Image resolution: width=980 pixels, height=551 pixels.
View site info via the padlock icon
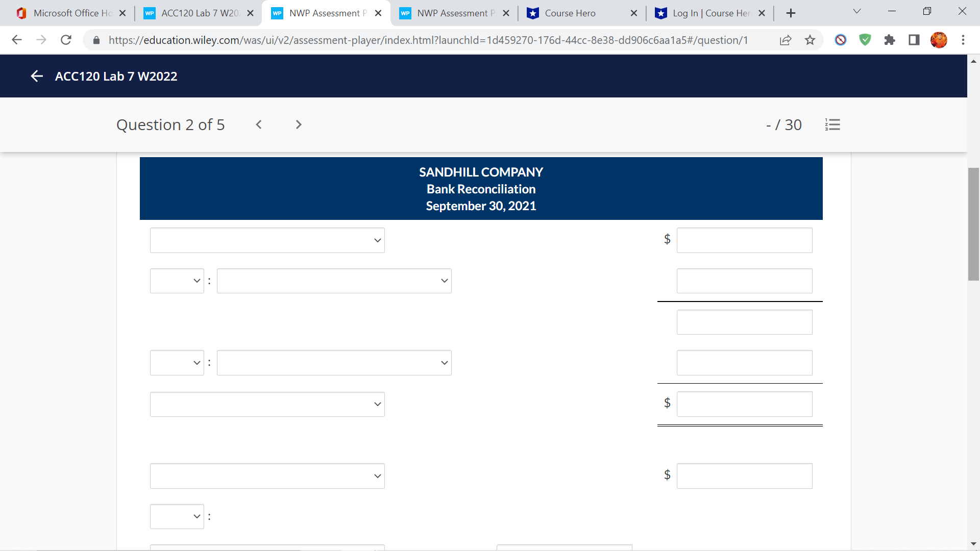(96, 40)
